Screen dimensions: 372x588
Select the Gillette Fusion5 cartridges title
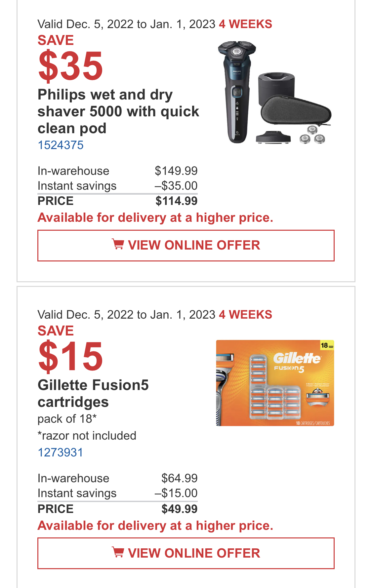click(x=93, y=393)
